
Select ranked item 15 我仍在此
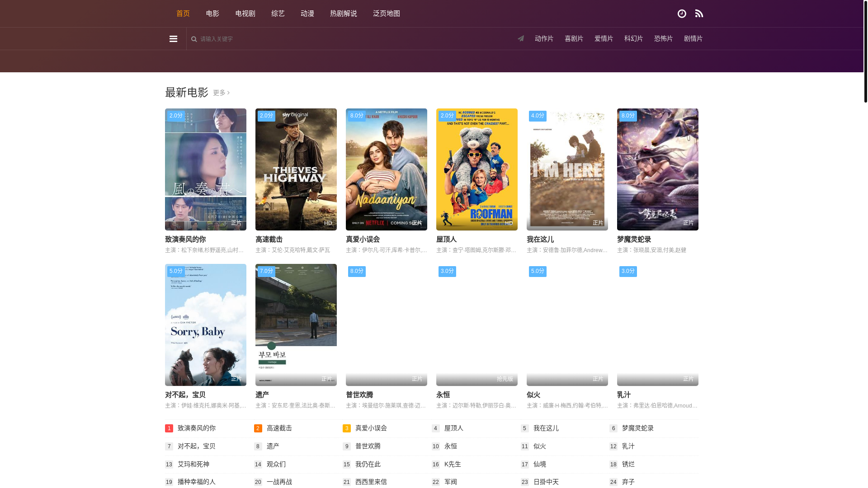(368, 465)
